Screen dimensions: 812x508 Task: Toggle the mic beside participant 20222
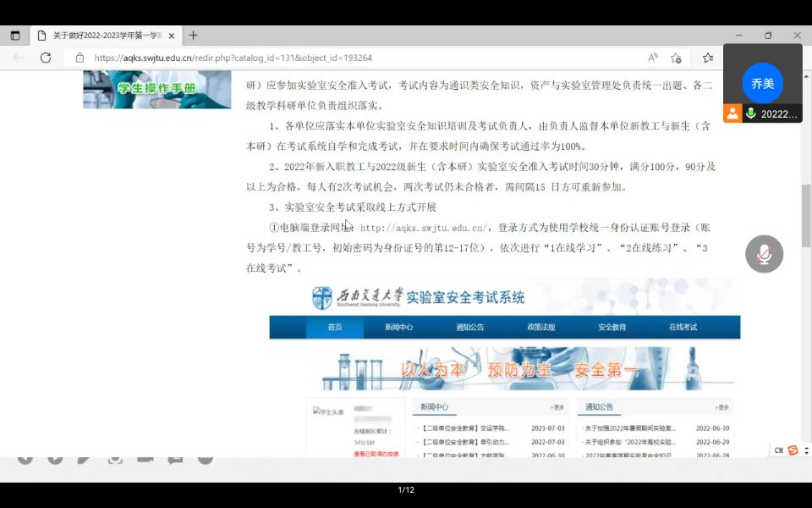[x=751, y=113]
